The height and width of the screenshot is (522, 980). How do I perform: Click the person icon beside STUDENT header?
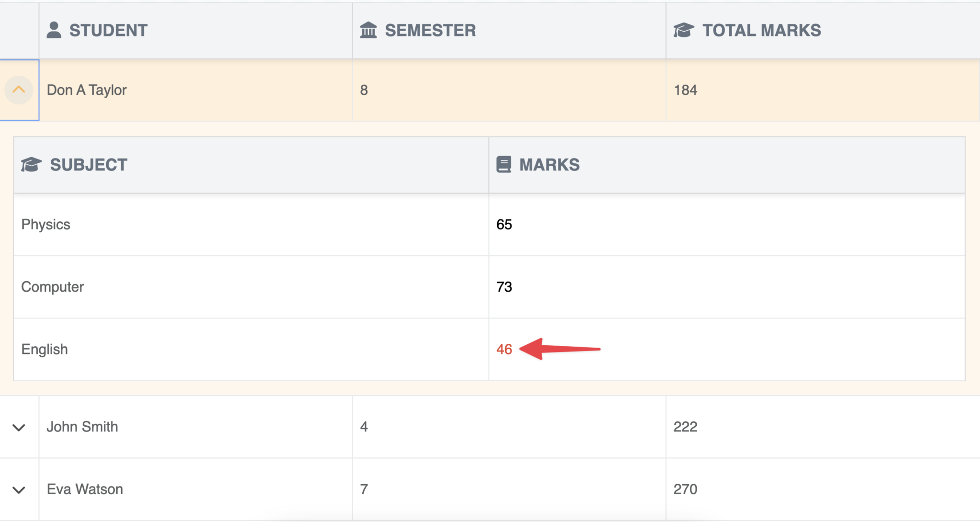coord(54,30)
